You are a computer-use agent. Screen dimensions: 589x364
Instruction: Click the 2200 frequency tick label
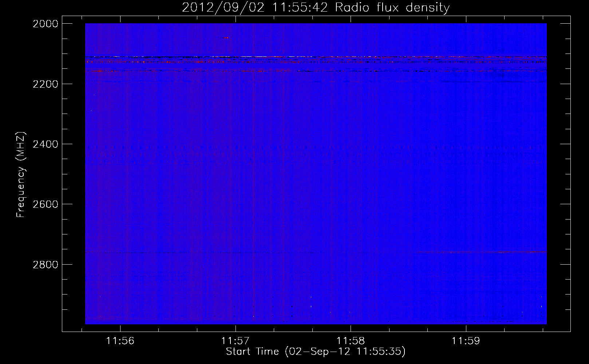[46, 84]
